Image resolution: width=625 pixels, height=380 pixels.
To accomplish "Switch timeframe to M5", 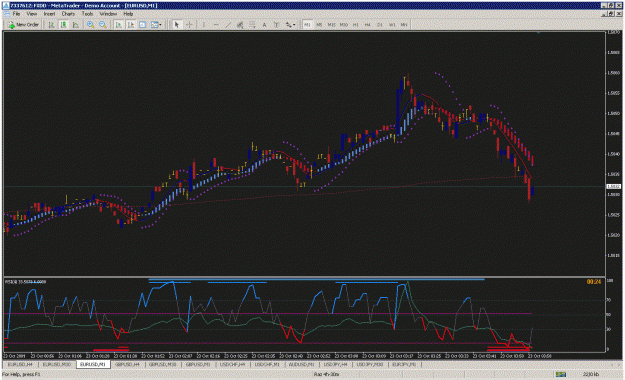I will [319, 25].
